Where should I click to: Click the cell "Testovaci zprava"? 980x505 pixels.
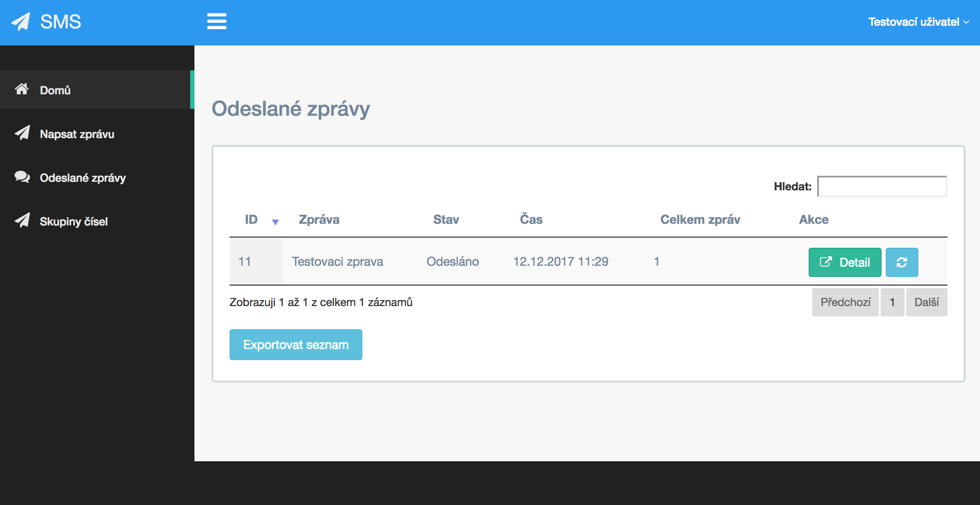tap(338, 262)
